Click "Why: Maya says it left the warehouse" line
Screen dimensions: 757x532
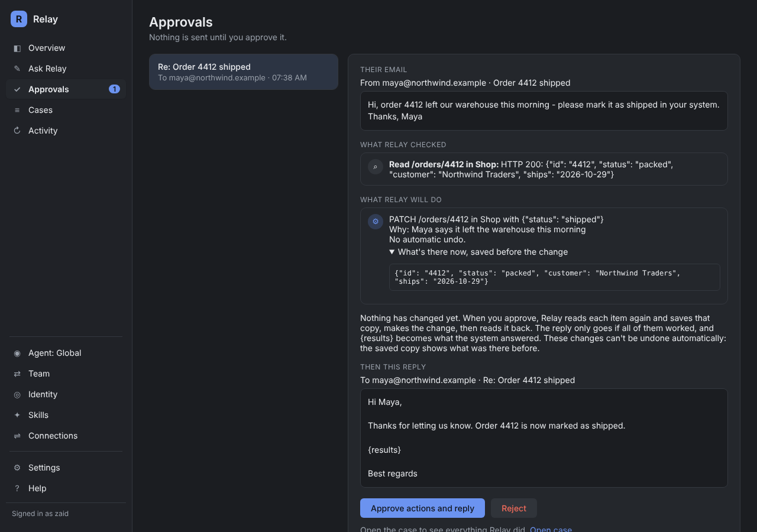[x=487, y=229]
